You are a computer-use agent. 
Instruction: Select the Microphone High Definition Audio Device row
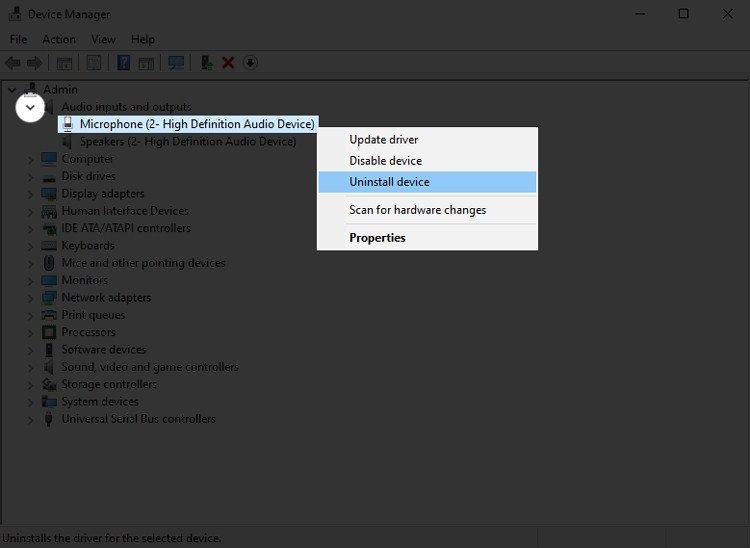[x=188, y=124]
